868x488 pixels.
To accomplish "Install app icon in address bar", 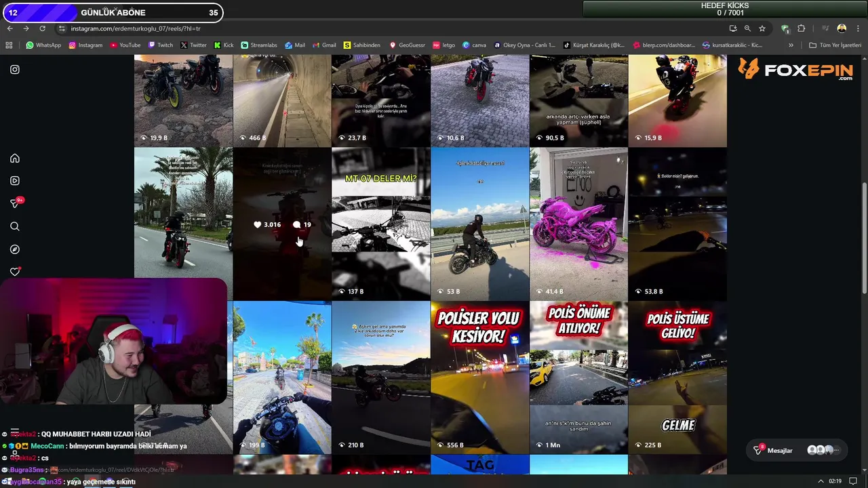I will click(x=733, y=28).
